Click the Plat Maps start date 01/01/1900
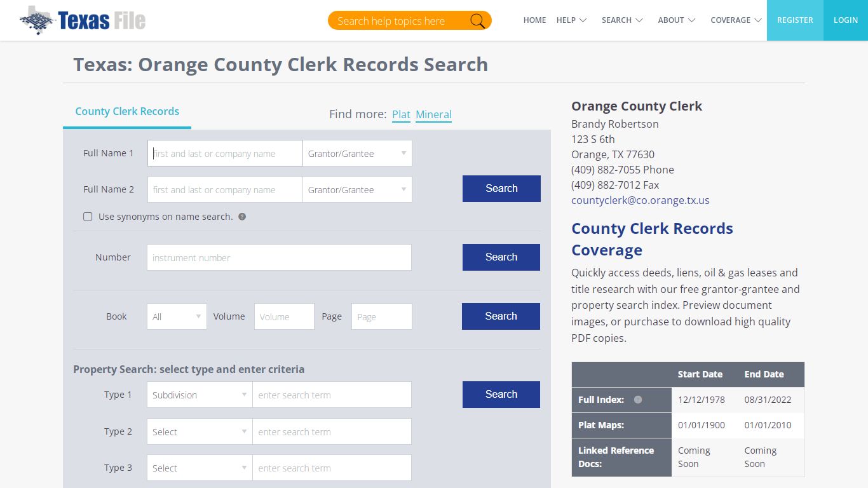 point(701,425)
